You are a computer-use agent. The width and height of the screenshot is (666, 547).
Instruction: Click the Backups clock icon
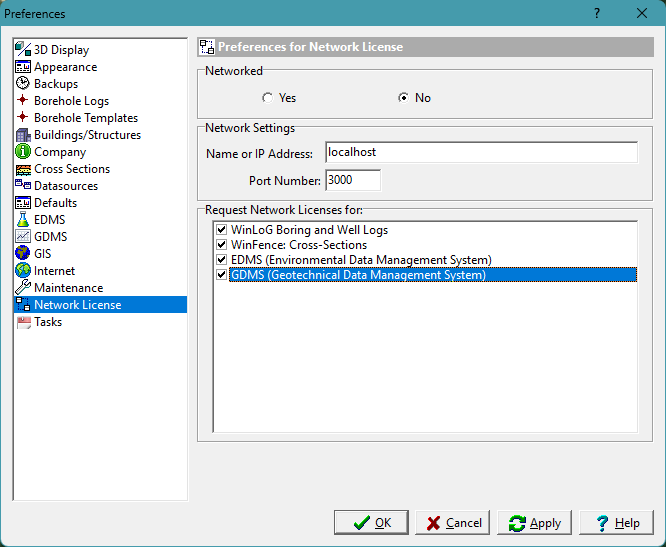[23, 84]
